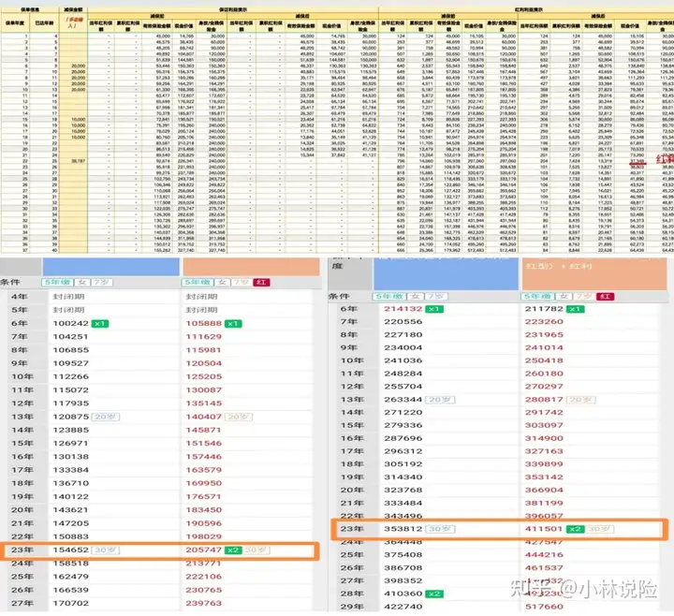The height and width of the screenshot is (616, 674).
Task: Select value 143621 in the 20年 row
Action: coord(70,510)
